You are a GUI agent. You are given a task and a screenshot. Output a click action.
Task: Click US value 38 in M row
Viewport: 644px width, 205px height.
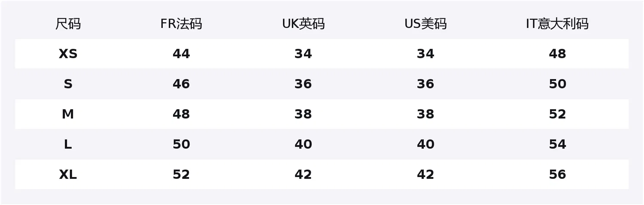click(425, 114)
